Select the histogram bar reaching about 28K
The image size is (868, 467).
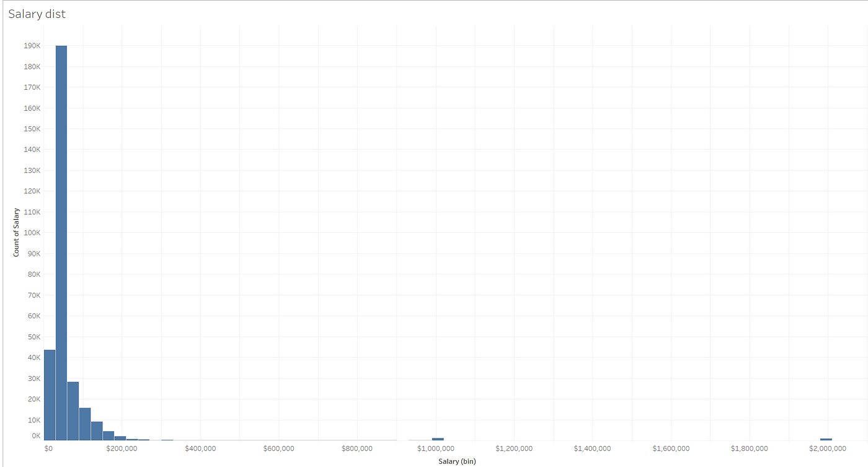(x=73, y=411)
